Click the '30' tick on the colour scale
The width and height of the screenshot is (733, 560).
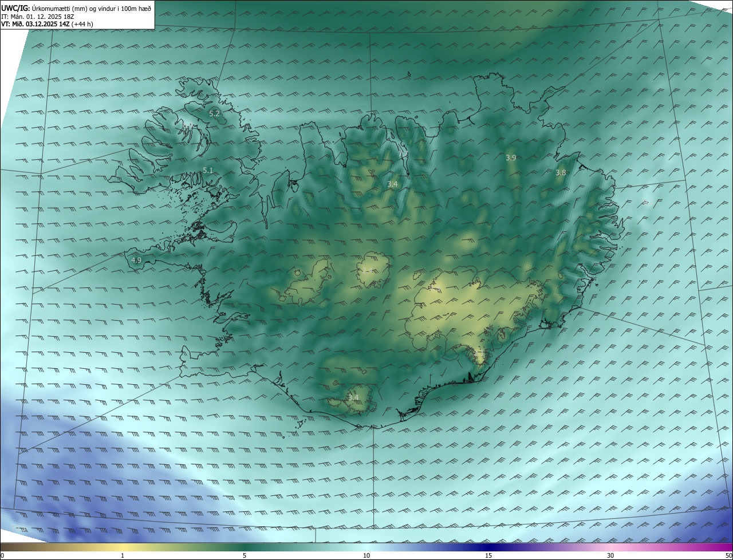[x=610, y=555]
